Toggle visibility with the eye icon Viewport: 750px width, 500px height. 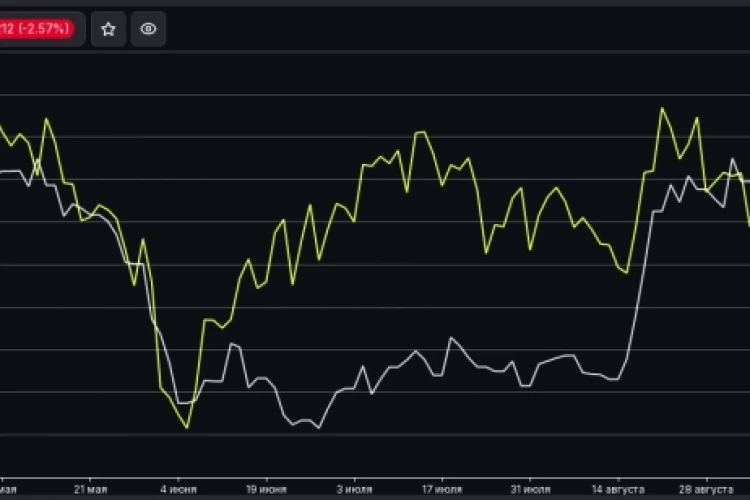148,29
